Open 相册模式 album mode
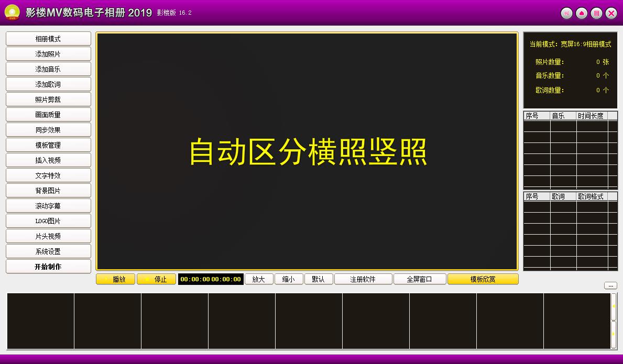 pyautogui.click(x=48, y=39)
